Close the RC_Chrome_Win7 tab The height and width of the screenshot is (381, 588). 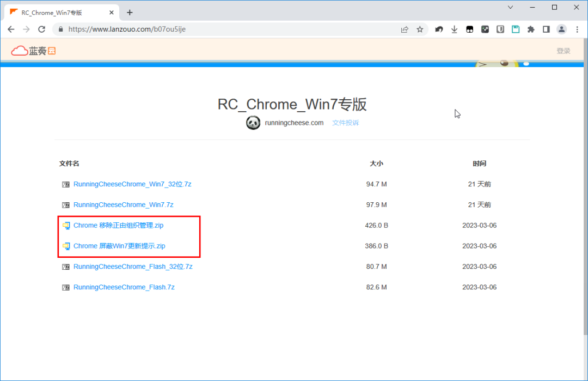[112, 13]
